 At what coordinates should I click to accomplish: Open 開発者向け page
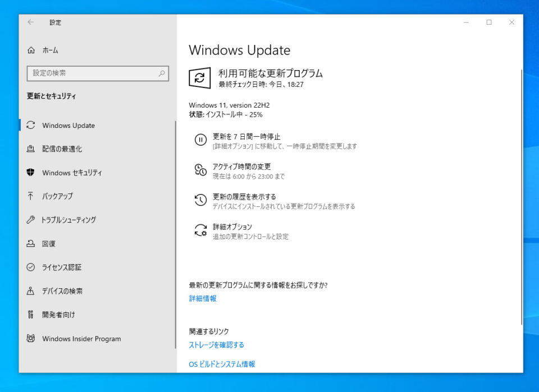tap(97, 315)
